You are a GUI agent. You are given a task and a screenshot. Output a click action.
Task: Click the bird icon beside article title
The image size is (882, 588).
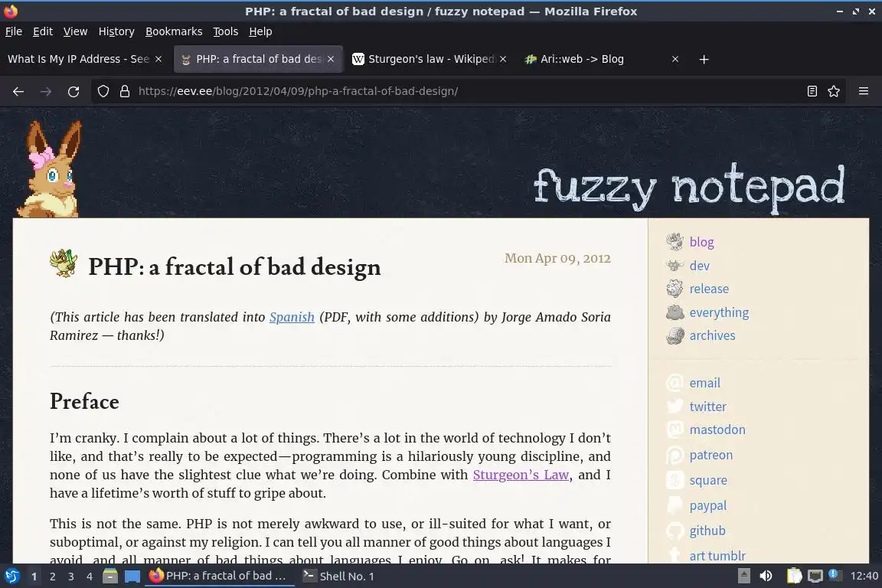coord(64,263)
